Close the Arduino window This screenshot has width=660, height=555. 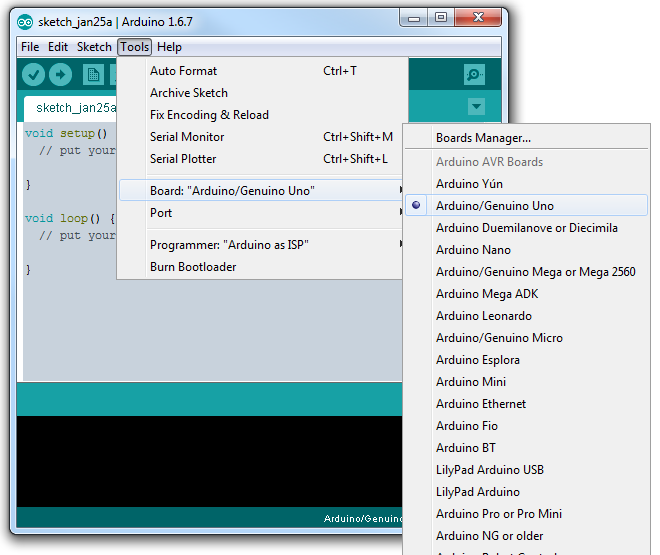(x=478, y=18)
